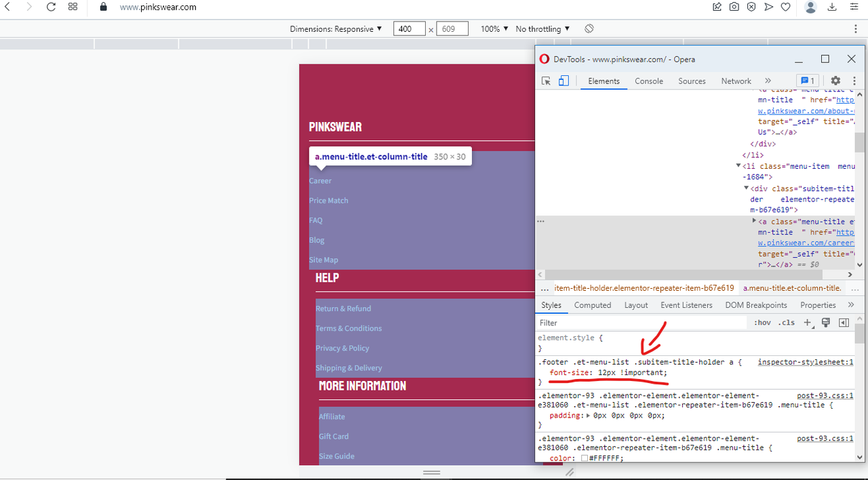Screen dimensions: 868x480
Task: Click the browser back arrow
Action: (8, 7)
